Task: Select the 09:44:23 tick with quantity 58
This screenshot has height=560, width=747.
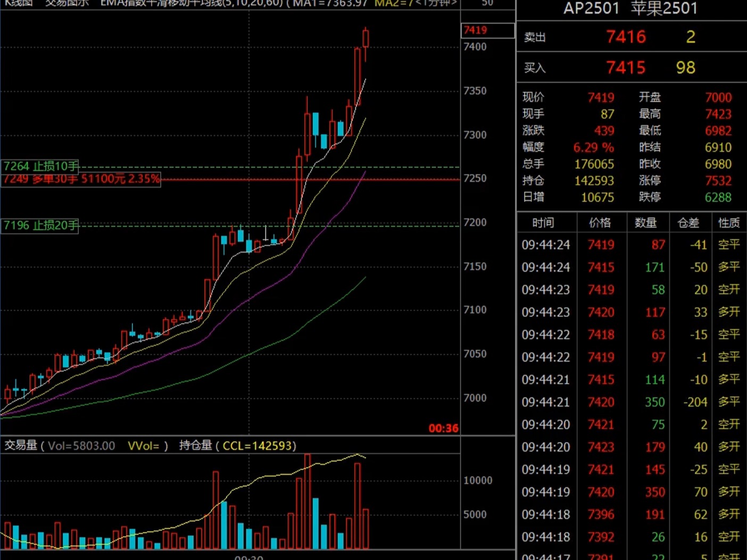Action: click(x=631, y=289)
